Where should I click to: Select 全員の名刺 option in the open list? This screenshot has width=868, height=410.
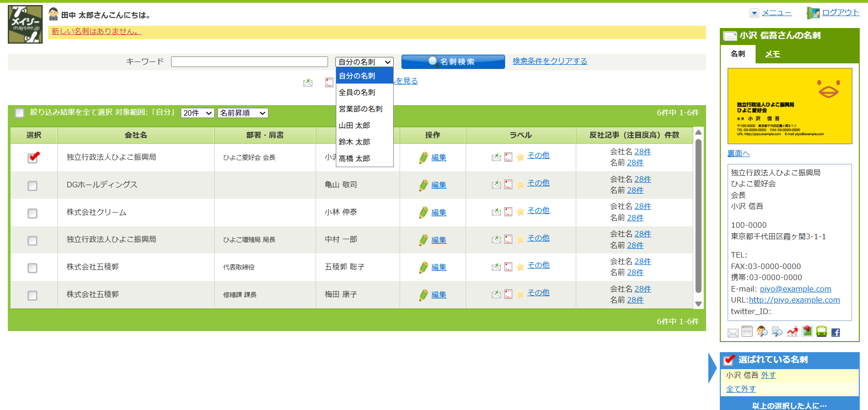[357, 92]
